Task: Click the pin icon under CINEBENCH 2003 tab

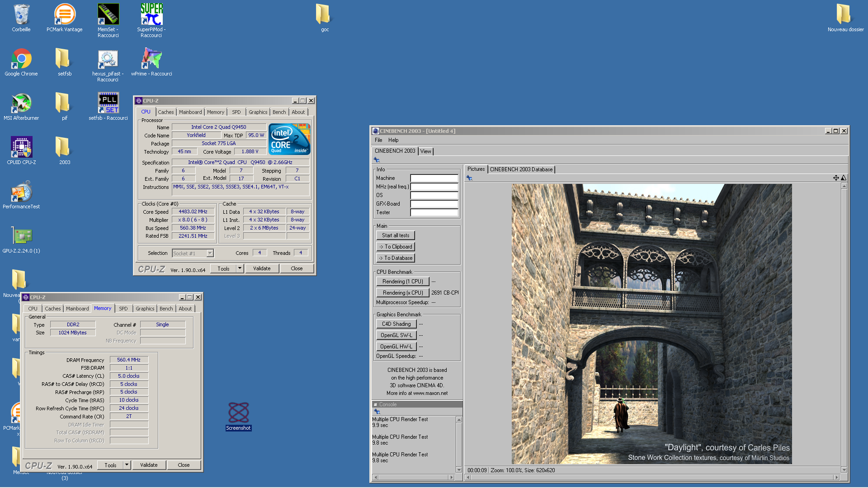Action: click(377, 160)
